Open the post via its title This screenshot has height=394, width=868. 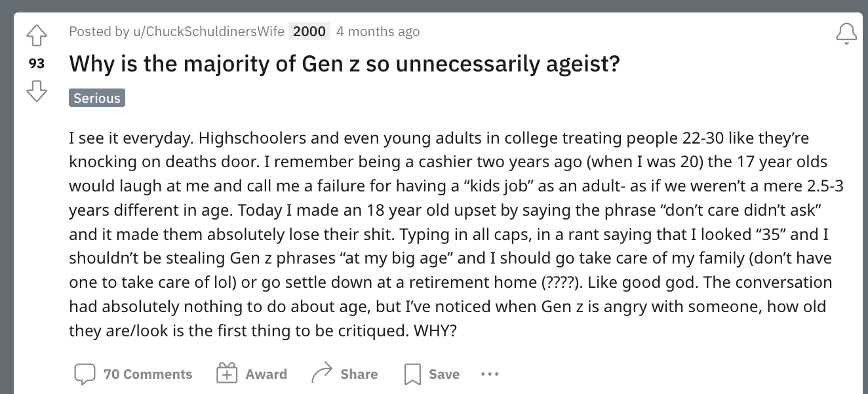pos(344,64)
